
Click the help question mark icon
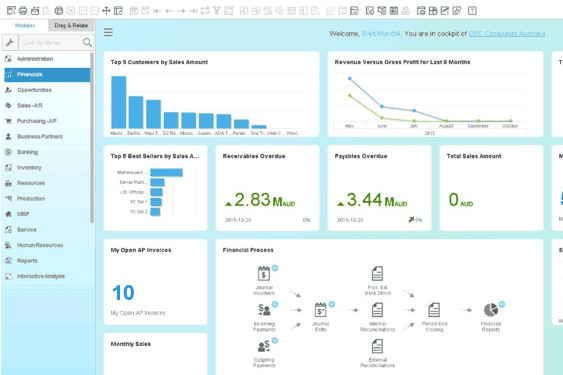coord(472,11)
